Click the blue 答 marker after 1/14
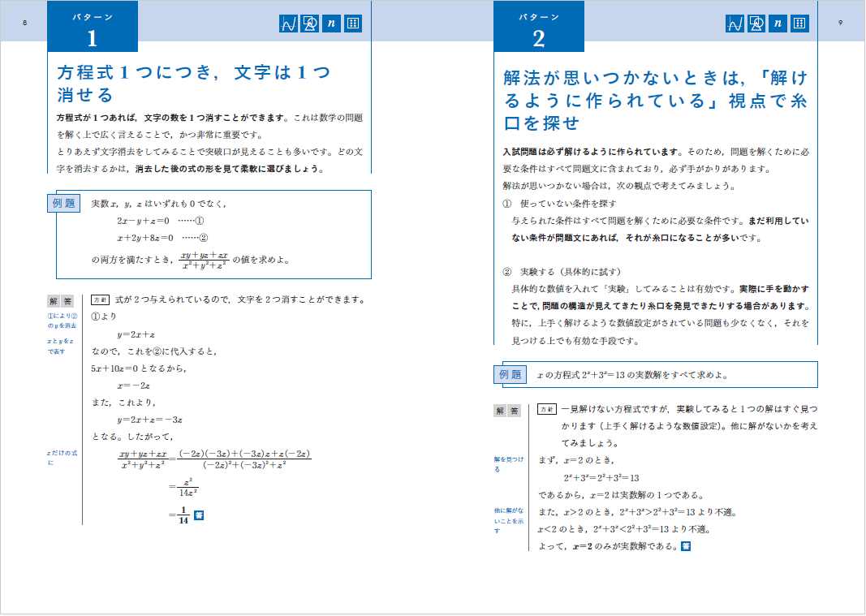The width and height of the screenshot is (866, 616). tap(199, 515)
